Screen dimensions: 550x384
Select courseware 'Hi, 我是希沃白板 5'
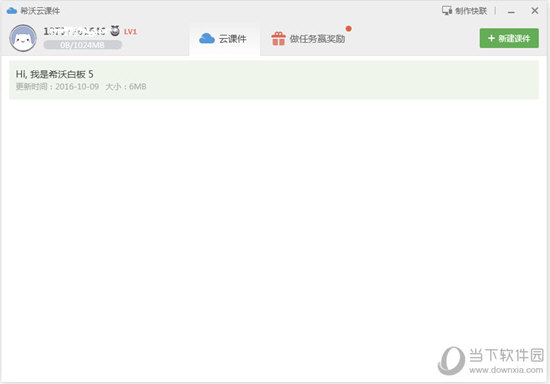point(274,80)
